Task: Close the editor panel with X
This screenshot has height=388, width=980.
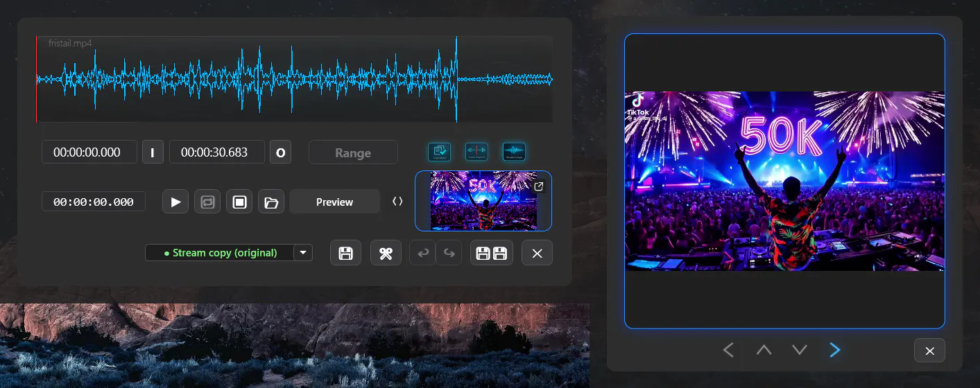Action: point(537,253)
